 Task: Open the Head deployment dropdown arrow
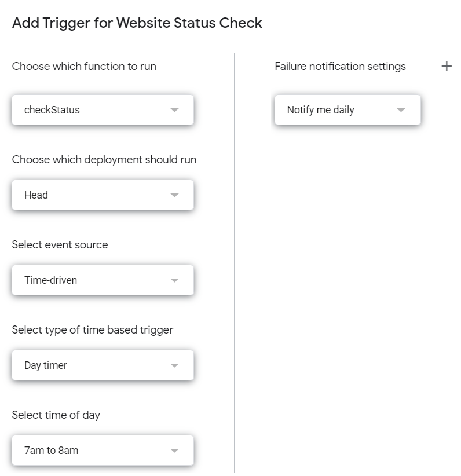click(174, 195)
